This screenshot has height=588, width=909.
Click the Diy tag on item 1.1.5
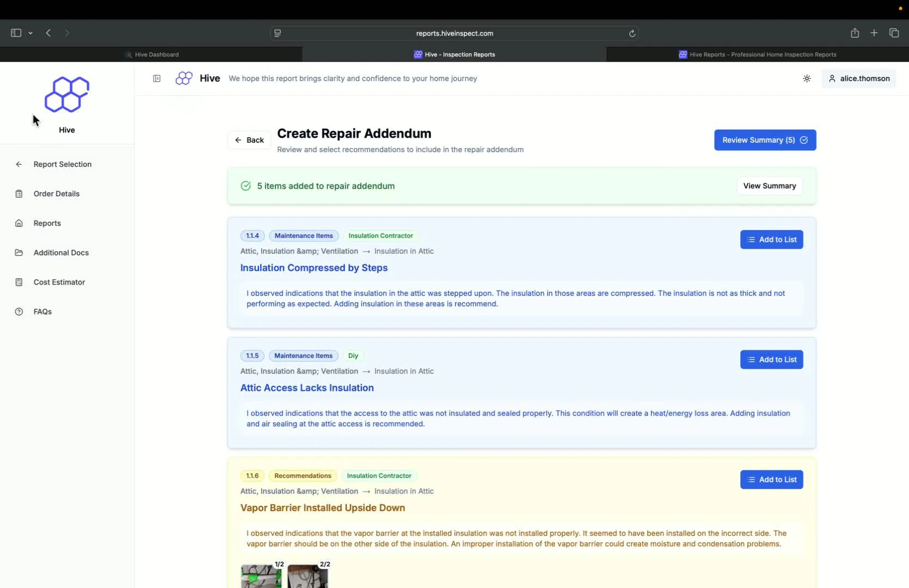coord(353,356)
